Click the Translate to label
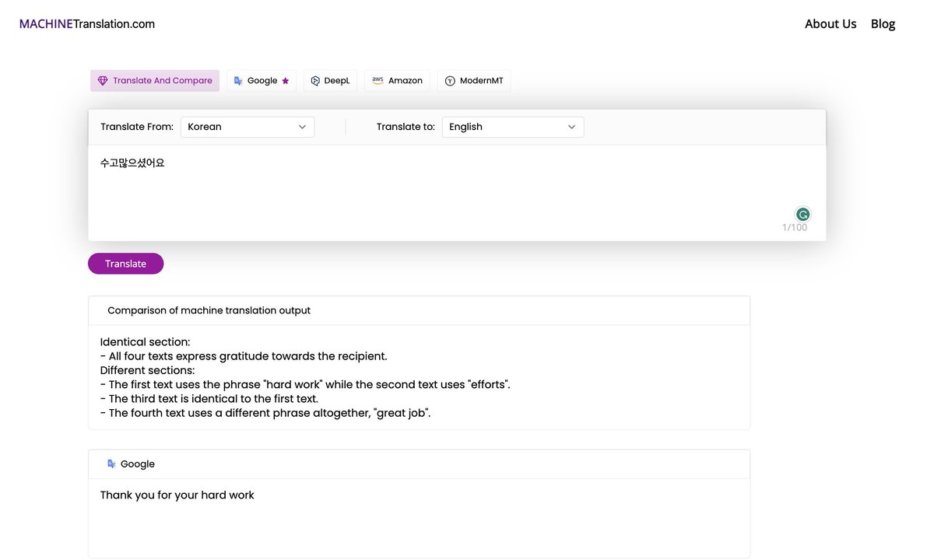 pos(406,127)
